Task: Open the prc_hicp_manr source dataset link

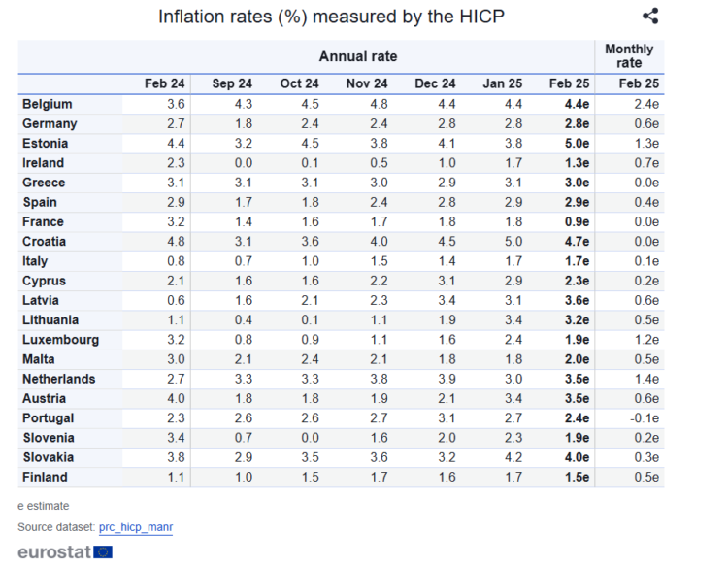Action: tap(135, 527)
